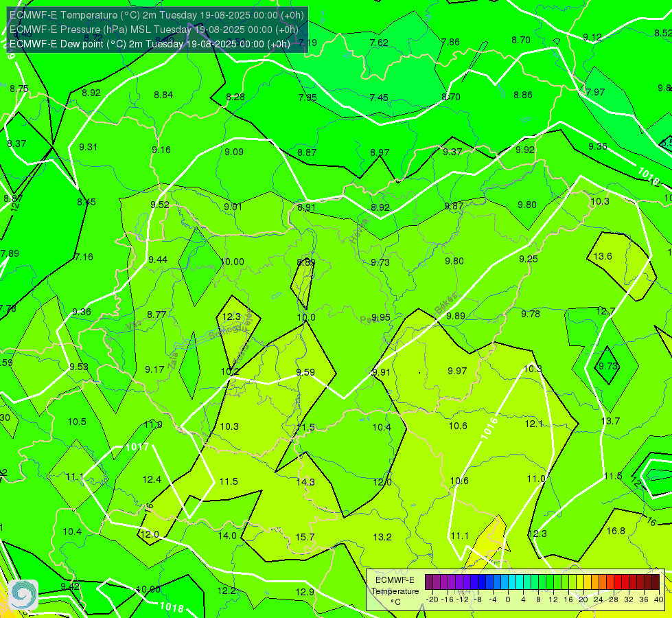Image resolution: width=672 pixels, height=618 pixels.
Task: Click the 13.7 temperature value
Action: tap(610, 421)
